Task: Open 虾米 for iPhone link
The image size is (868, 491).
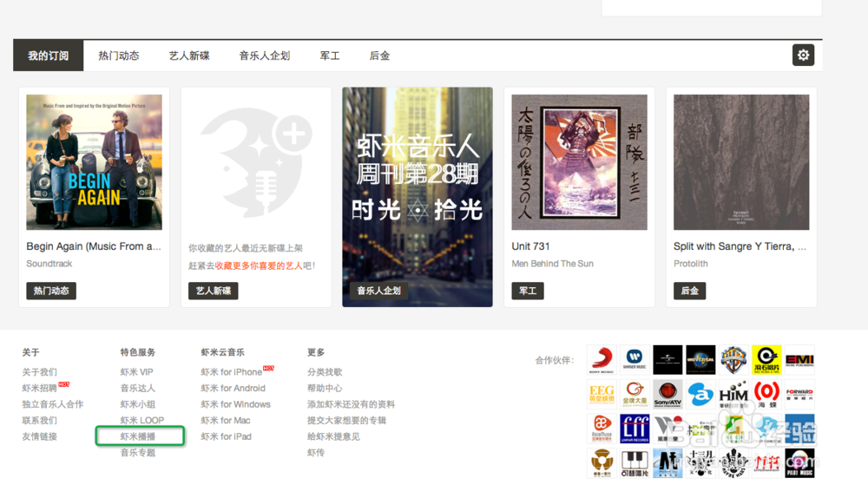Action: click(x=232, y=372)
